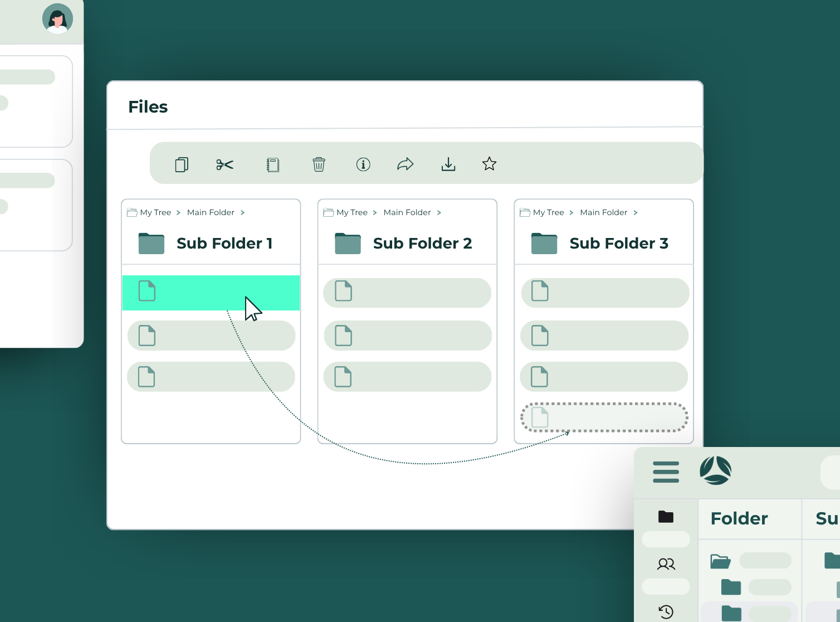Image resolution: width=840 pixels, height=622 pixels.
Task: Expand the chevron after My Tree in Sub Folder 1
Action: [179, 212]
